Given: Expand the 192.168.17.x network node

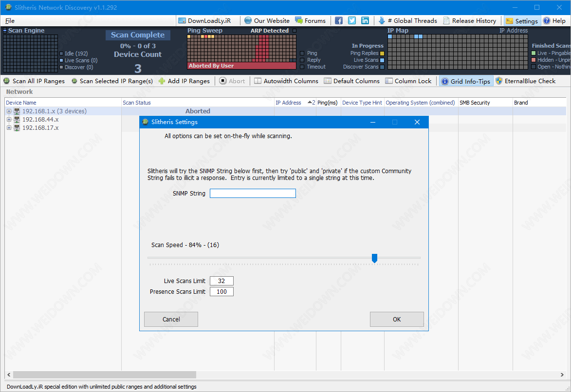Looking at the screenshot, I should 9,128.
